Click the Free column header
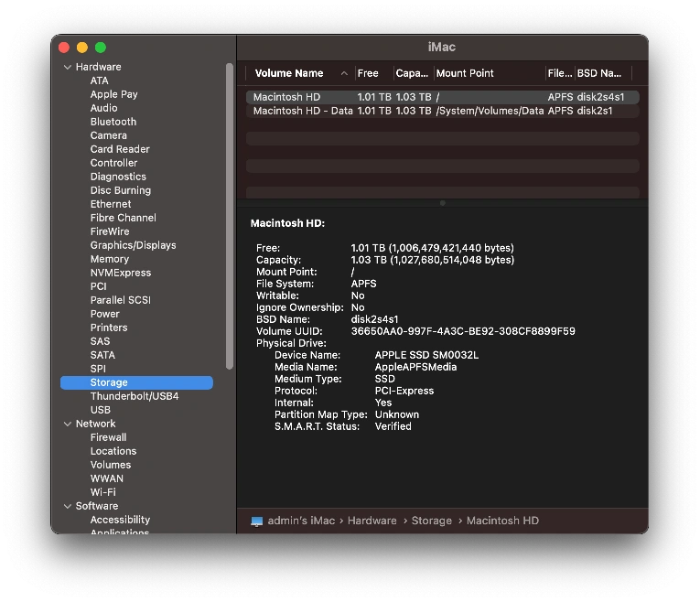 click(368, 73)
